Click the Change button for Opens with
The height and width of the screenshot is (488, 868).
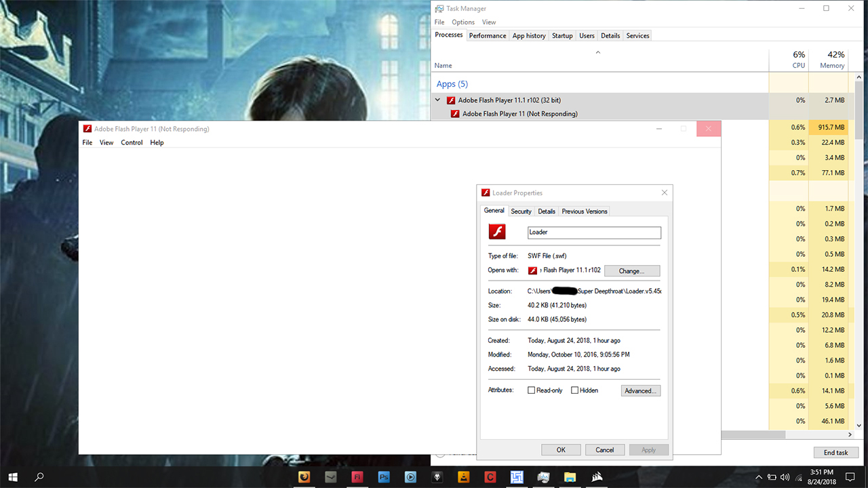[x=631, y=270]
